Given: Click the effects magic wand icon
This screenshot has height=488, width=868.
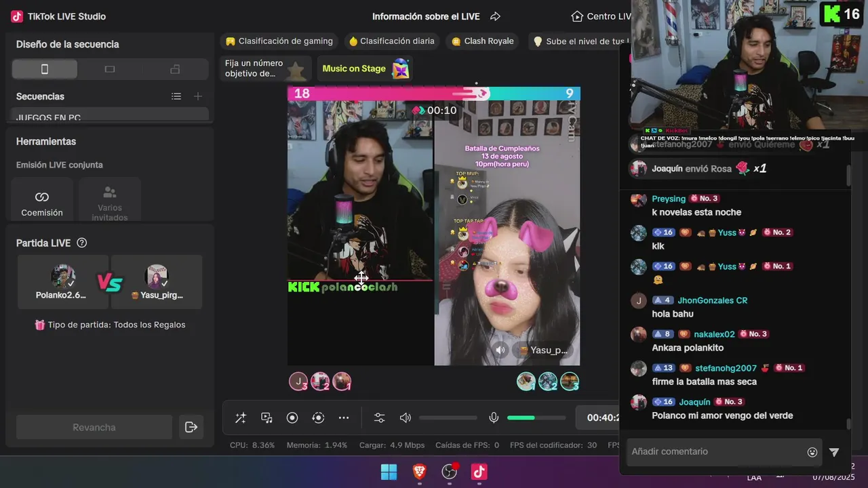Looking at the screenshot, I should (x=240, y=418).
